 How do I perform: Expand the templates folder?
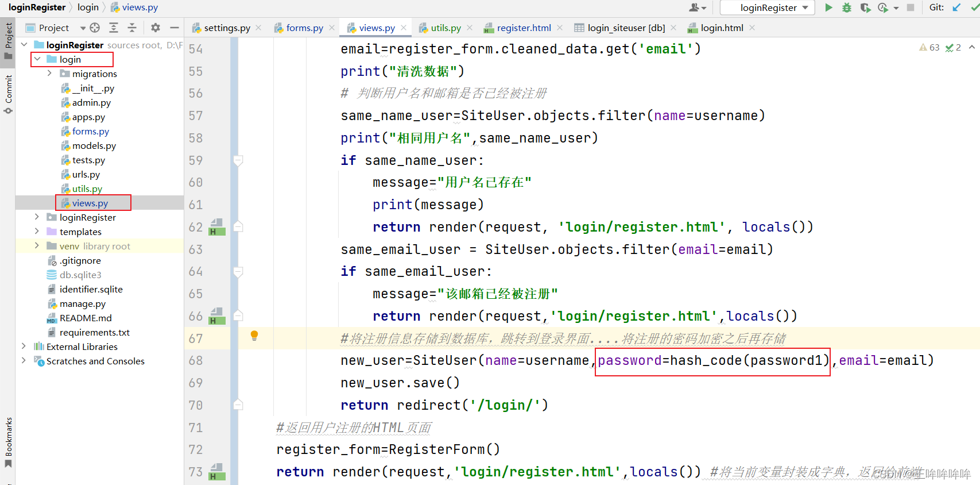coord(37,232)
